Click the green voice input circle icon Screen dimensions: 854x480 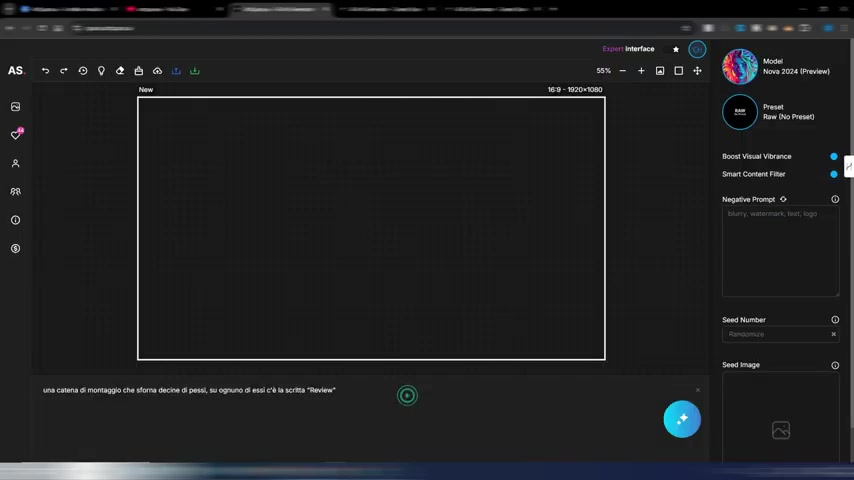407,396
